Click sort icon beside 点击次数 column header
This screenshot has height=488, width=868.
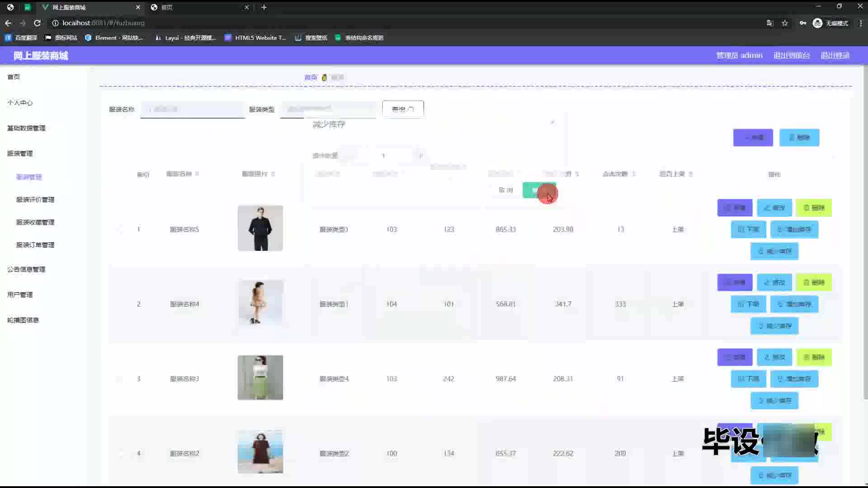634,174
